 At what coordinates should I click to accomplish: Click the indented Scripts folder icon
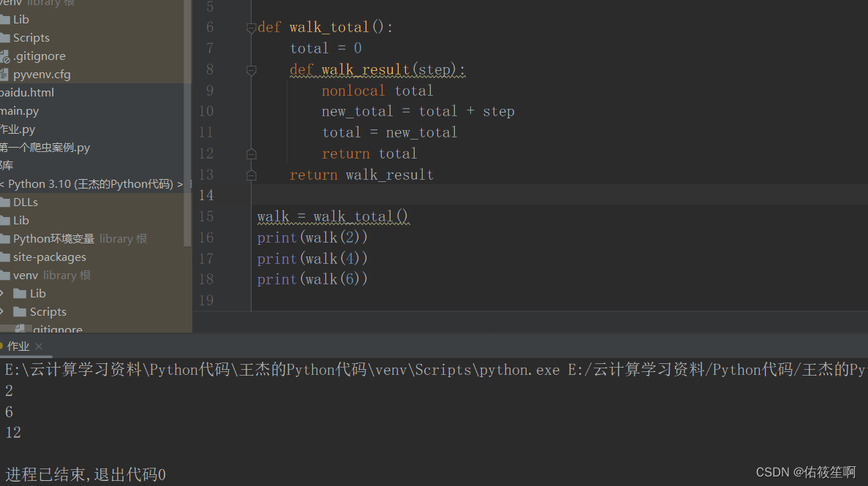pyautogui.click(x=20, y=311)
